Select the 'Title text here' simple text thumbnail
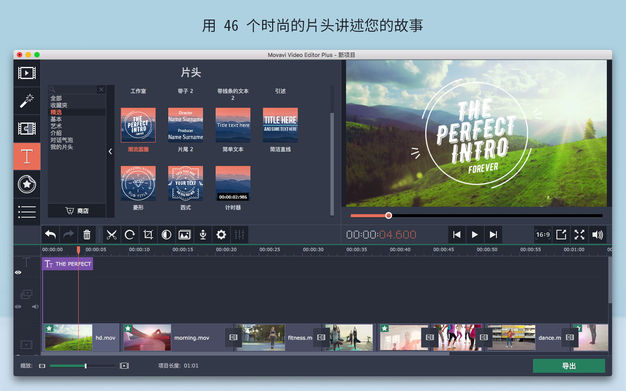The width and height of the screenshot is (626, 391). coord(233,125)
